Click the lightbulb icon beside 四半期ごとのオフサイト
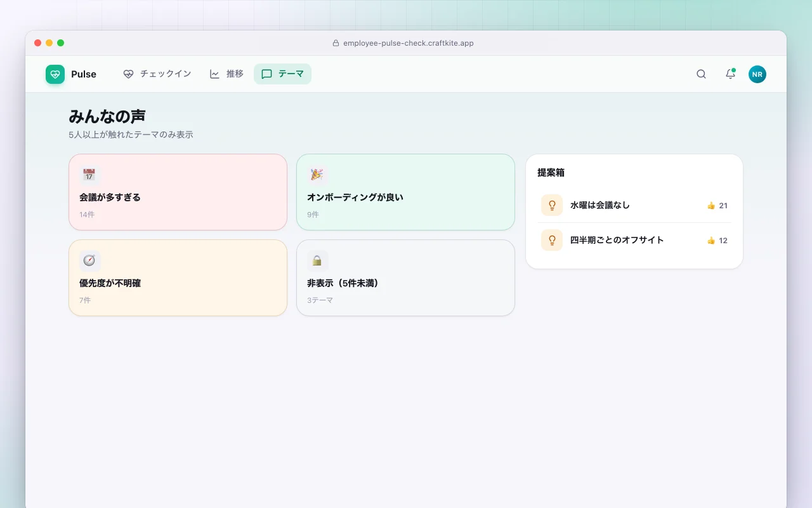Viewport: 812px width, 508px height. coord(552,240)
